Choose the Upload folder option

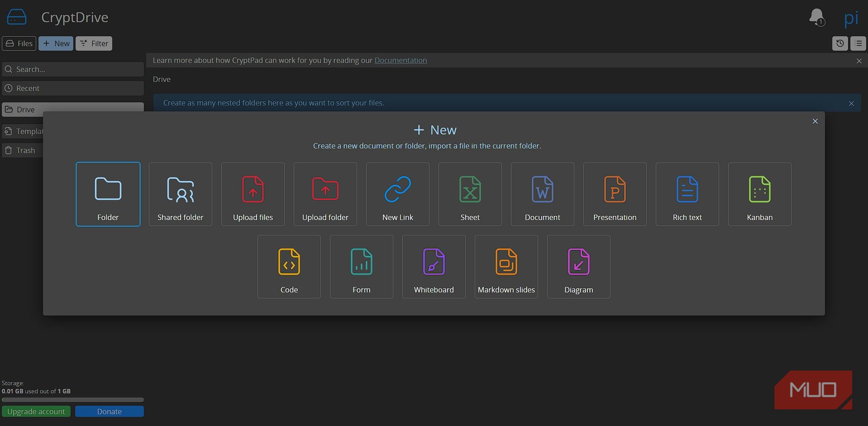(x=325, y=194)
